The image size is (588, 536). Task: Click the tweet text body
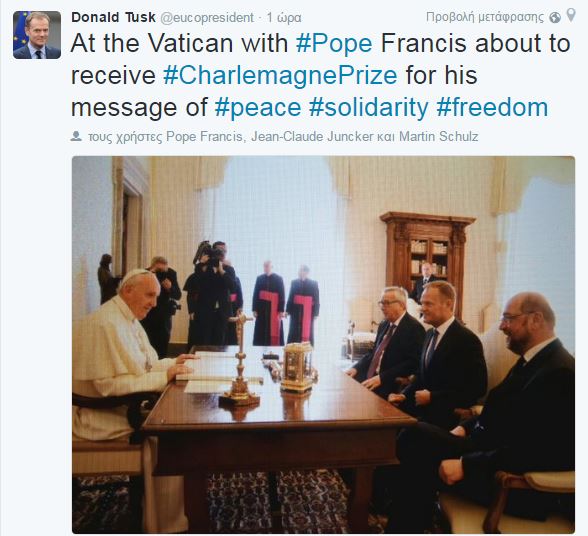pos(321,75)
